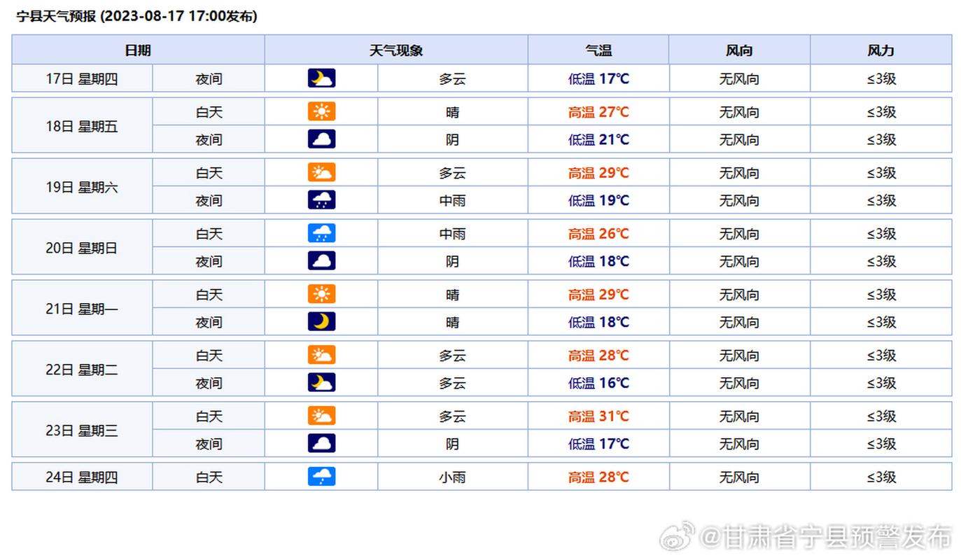Click the 22日 星期二 date cell
961x560 pixels.
coord(82,369)
